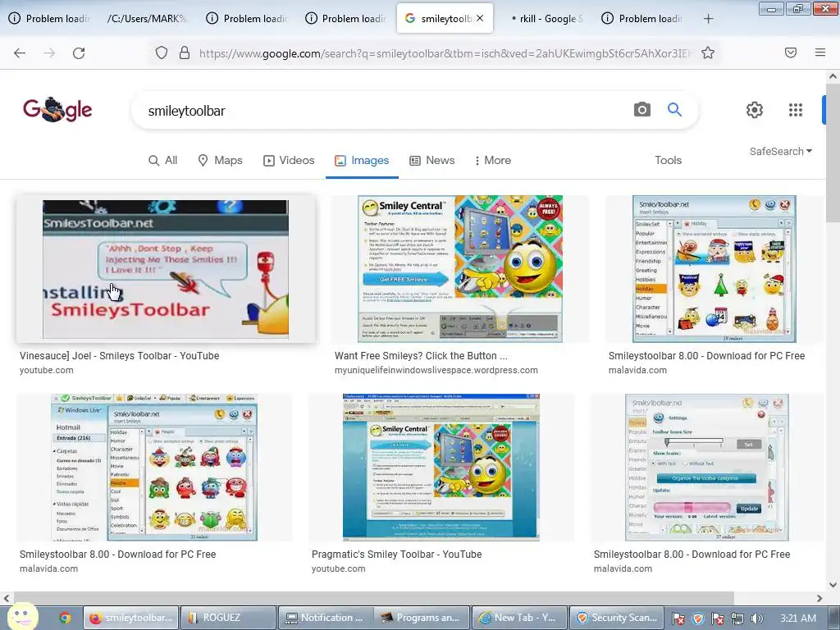Screen dimensions: 840x630
Task: Switch to smileytoolbar Firefox taskbar window
Action: pos(131,618)
